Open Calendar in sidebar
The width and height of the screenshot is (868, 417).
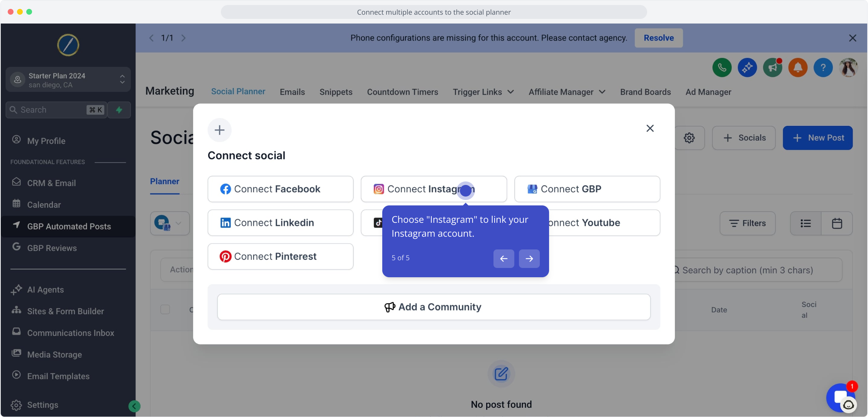click(x=68, y=205)
